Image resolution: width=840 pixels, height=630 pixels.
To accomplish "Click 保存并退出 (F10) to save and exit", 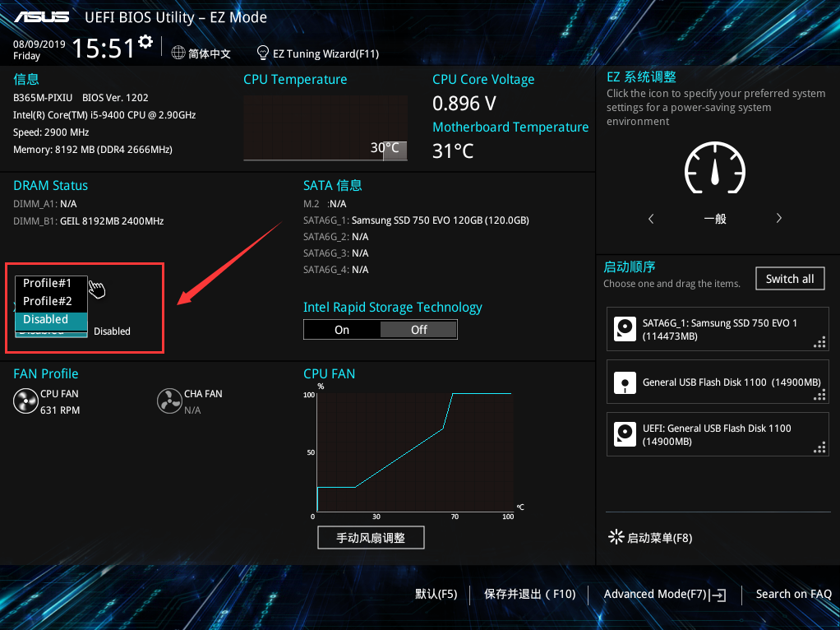I will [530, 594].
